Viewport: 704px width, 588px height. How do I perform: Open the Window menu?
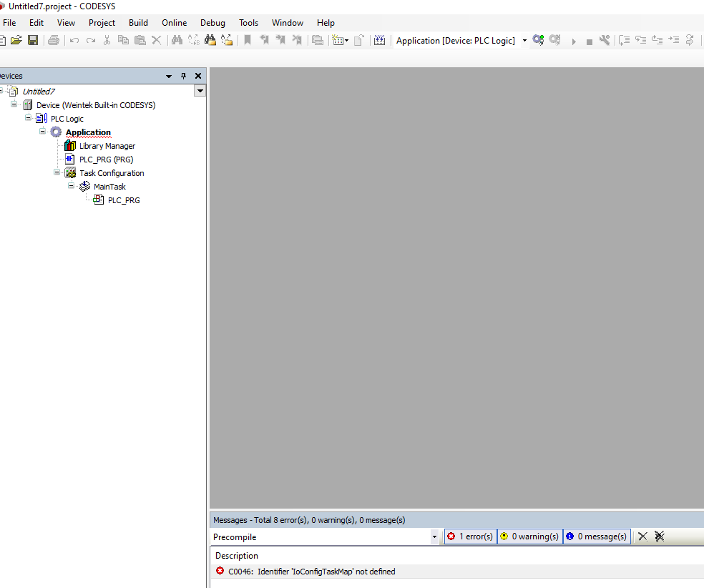click(x=288, y=23)
